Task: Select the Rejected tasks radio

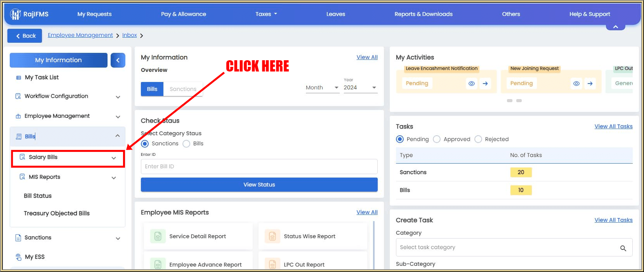Action: 478,139
